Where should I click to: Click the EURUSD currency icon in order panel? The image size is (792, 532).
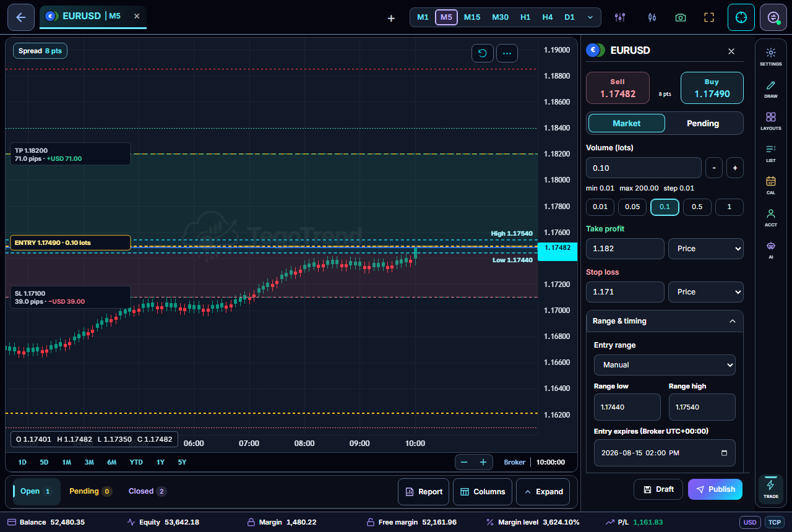pos(595,50)
